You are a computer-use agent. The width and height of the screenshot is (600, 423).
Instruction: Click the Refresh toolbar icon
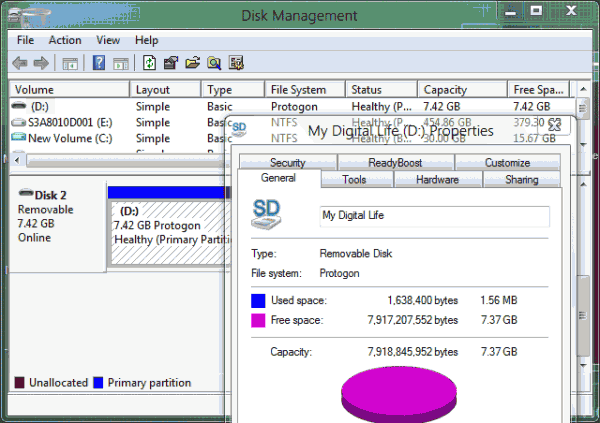click(149, 63)
